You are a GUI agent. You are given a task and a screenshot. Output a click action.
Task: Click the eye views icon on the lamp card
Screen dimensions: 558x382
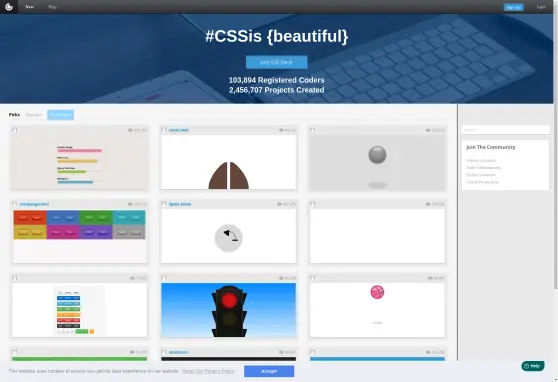(279, 204)
